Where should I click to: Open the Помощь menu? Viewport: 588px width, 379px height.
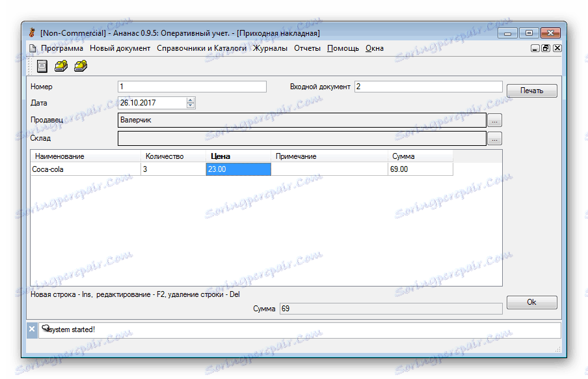(x=343, y=48)
